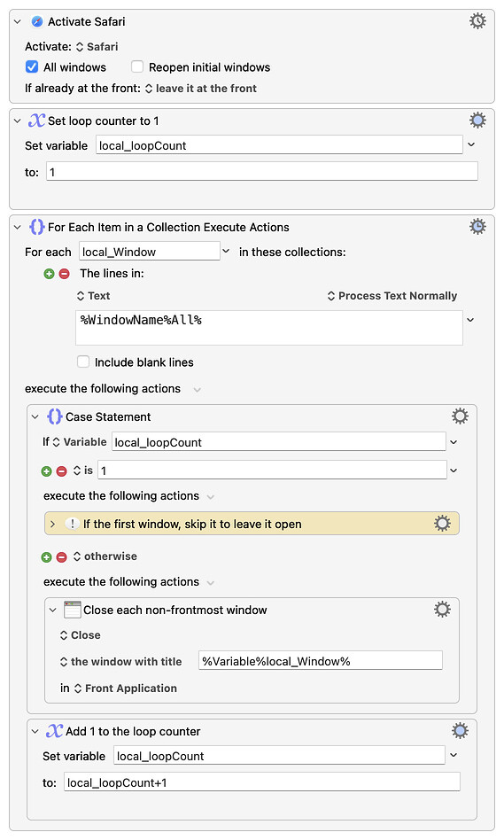The height and width of the screenshot is (840, 504).
Task: Open Process Text Normally popup
Action: click(x=392, y=296)
